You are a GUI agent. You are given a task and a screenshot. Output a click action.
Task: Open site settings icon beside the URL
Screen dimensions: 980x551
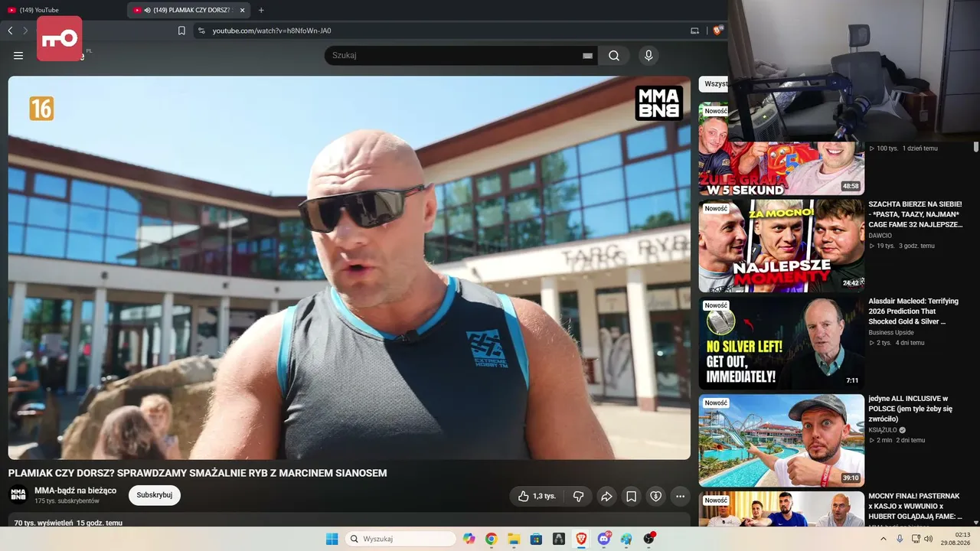coord(201,31)
